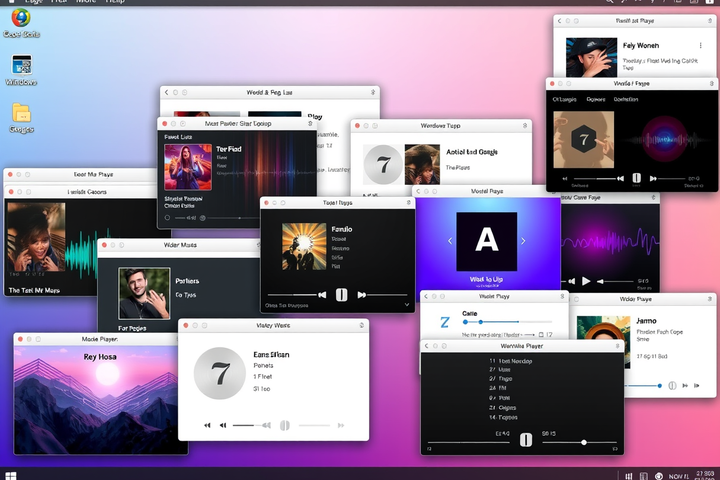The width and height of the screenshot is (720, 480).
Task: Click the large "A" album tile
Action: click(487, 241)
